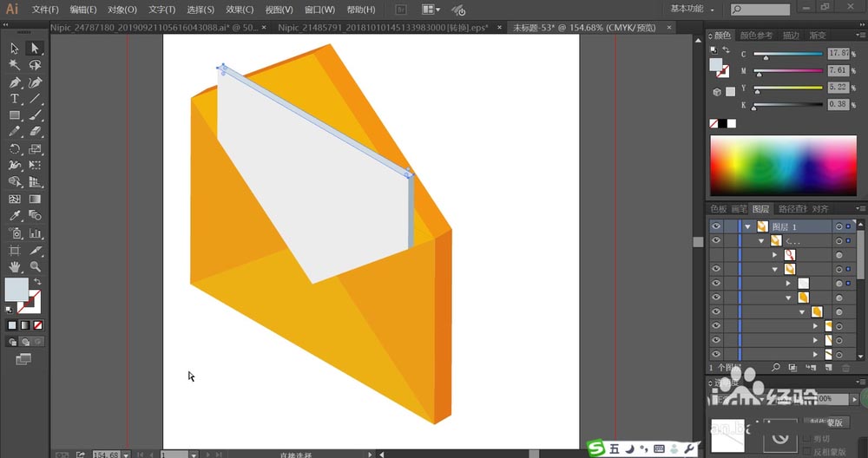
Task: Open the zoom level dropdown in status bar
Action: (126, 455)
